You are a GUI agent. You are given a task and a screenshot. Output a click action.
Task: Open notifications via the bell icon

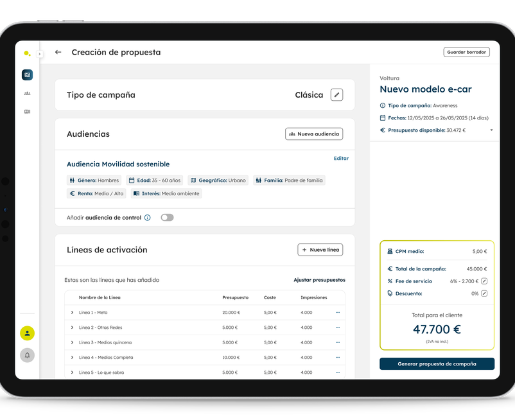pyautogui.click(x=27, y=355)
